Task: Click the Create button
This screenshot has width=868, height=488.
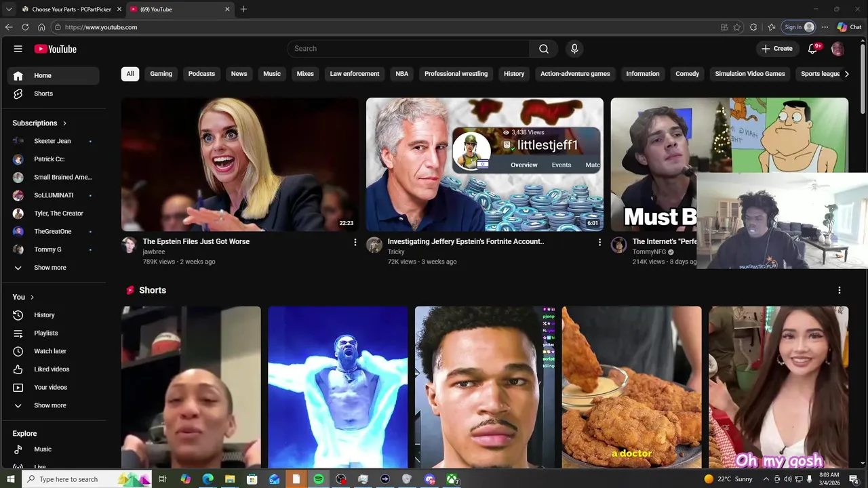Action: click(x=777, y=49)
